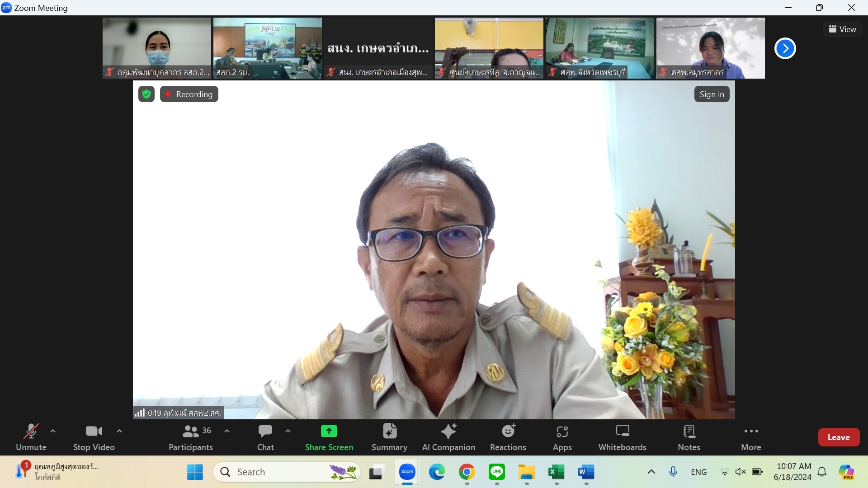The height and width of the screenshot is (488, 868).
Task: Open the View layout menu
Action: 842,29
